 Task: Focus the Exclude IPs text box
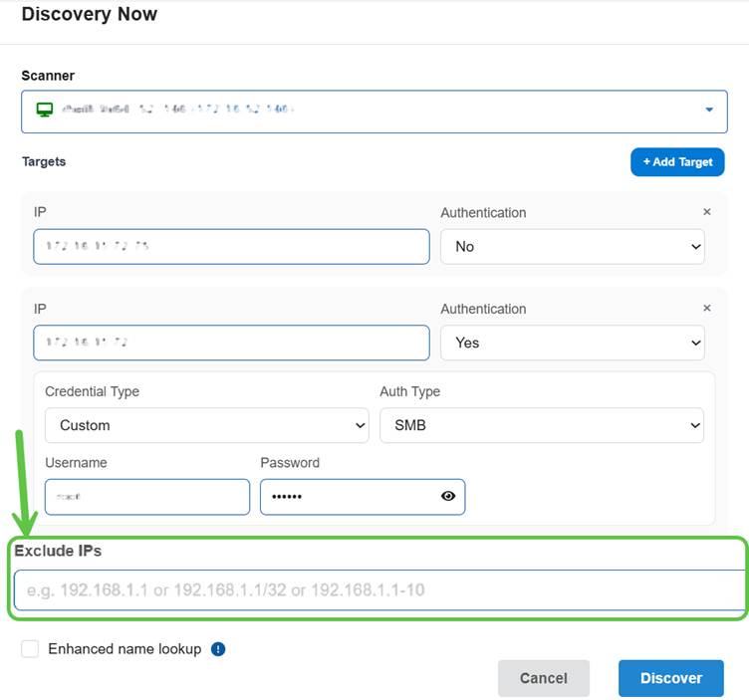pos(378,590)
